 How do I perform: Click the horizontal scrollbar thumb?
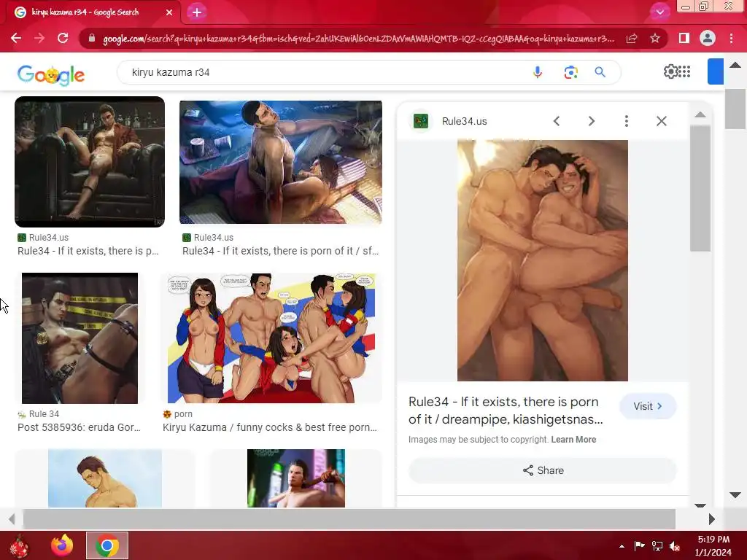349,518
